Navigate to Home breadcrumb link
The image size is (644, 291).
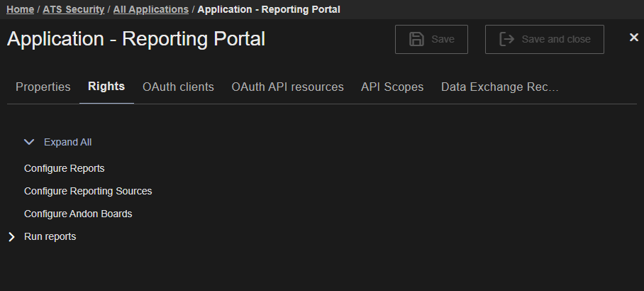pyautogui.click(x=20, y=9)
